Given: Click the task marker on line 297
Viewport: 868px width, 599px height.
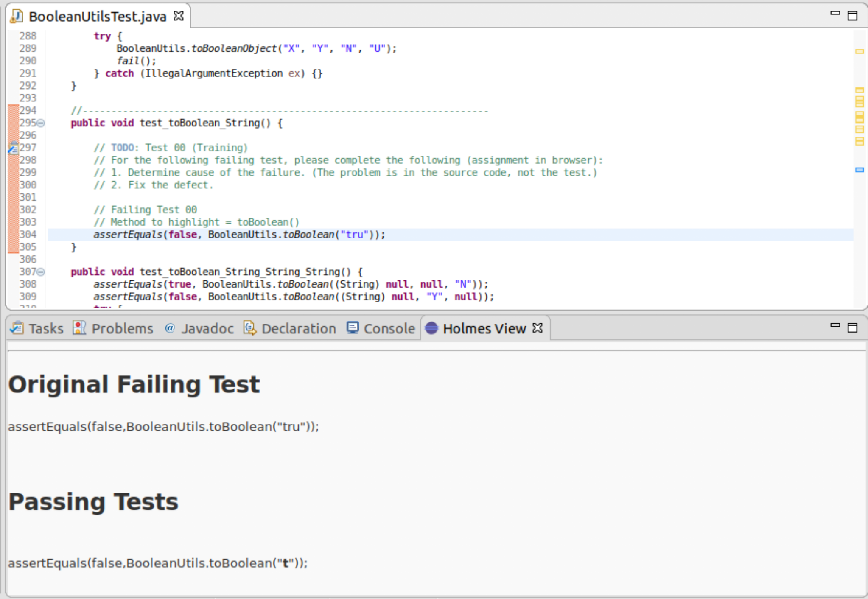Looking at the screenshot, I should (13, 148).
